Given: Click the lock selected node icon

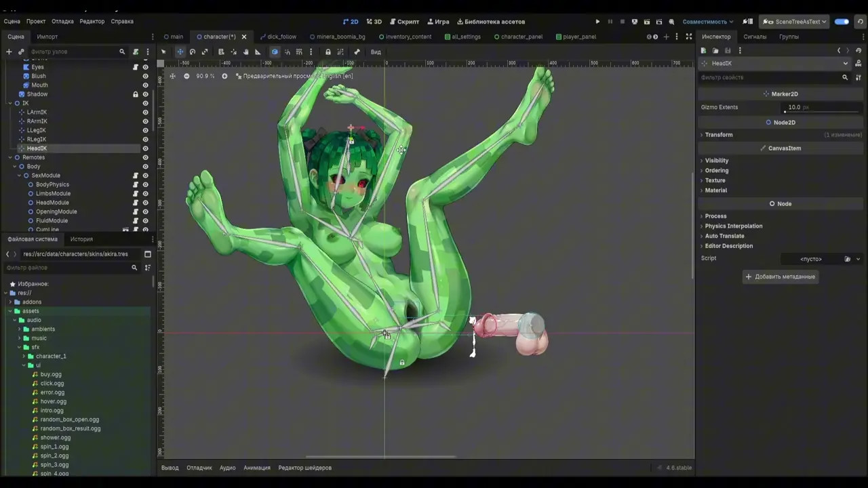Looking at the screenshot, I should coord(328,52).
